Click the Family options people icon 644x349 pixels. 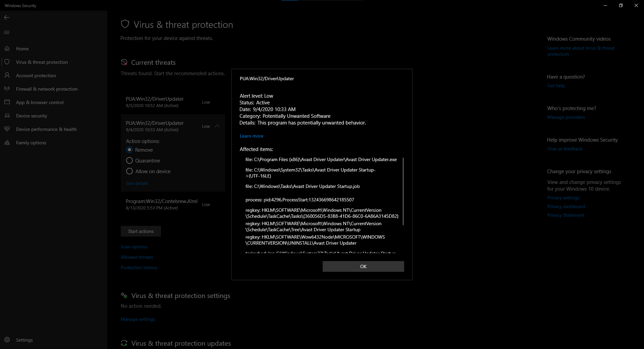point(7,143)
